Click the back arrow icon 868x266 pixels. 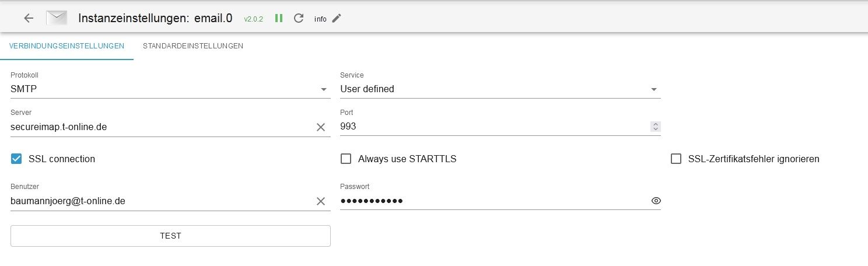[x=29, y=18]
